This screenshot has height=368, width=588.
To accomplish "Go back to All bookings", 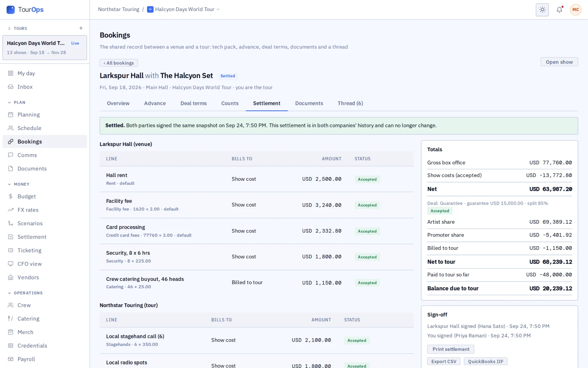I will [x=119, y=63].
